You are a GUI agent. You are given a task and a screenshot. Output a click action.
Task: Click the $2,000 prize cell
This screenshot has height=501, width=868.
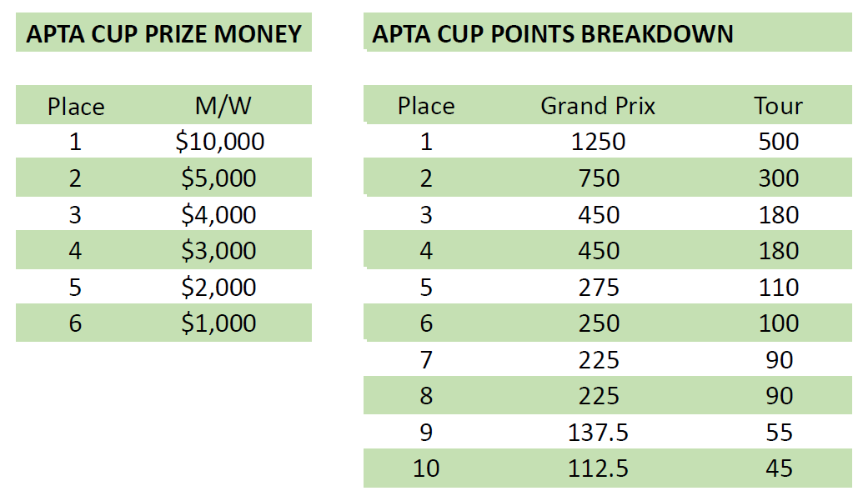(x=218, y=288)
